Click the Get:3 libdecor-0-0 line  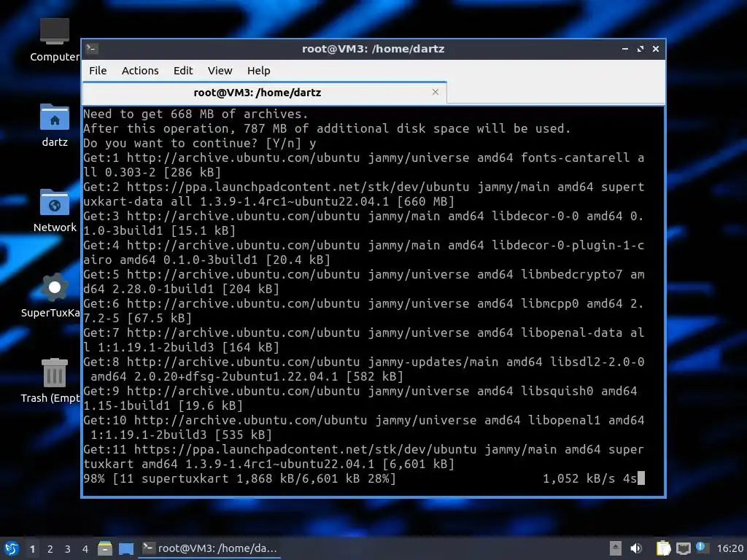coord(364,223)
